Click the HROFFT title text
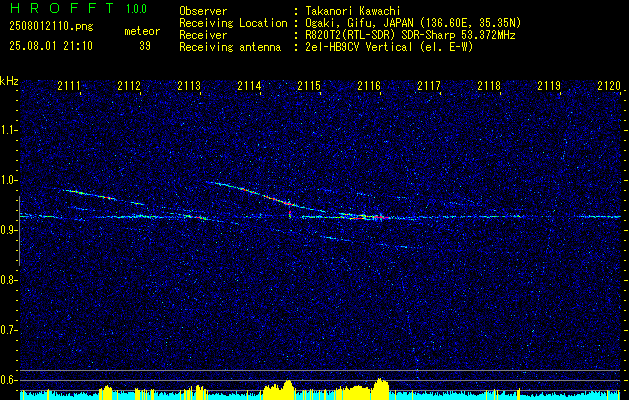 point(62,8)
